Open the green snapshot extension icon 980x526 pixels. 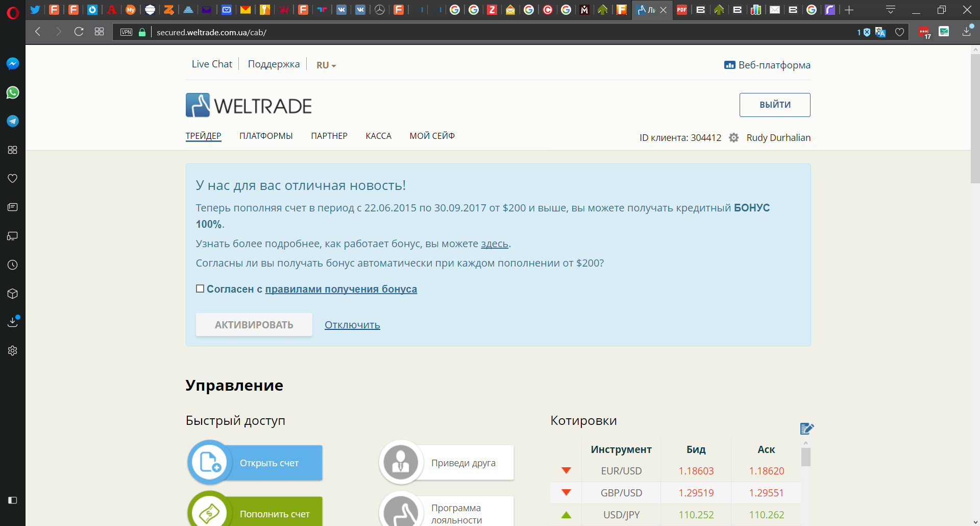point(944,32)
